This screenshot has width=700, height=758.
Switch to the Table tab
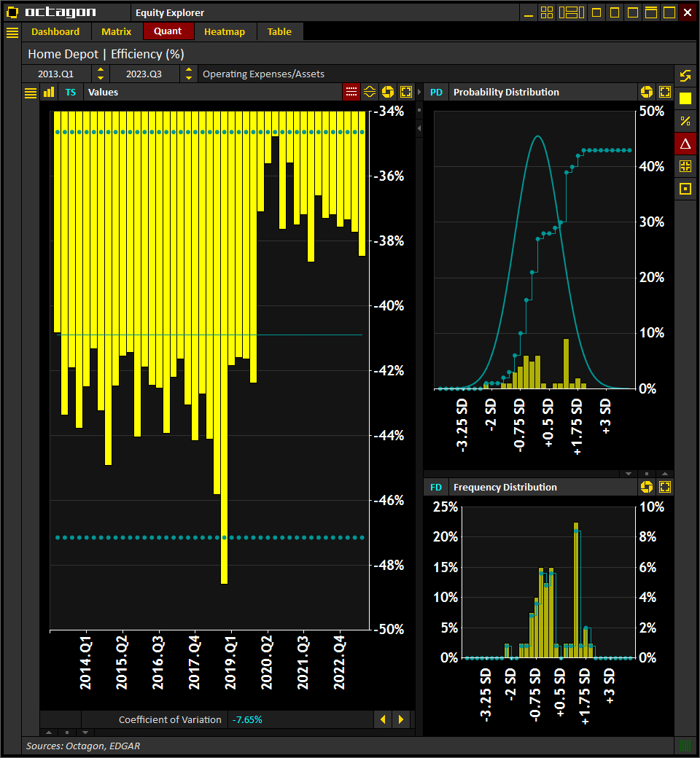[279, 31]
